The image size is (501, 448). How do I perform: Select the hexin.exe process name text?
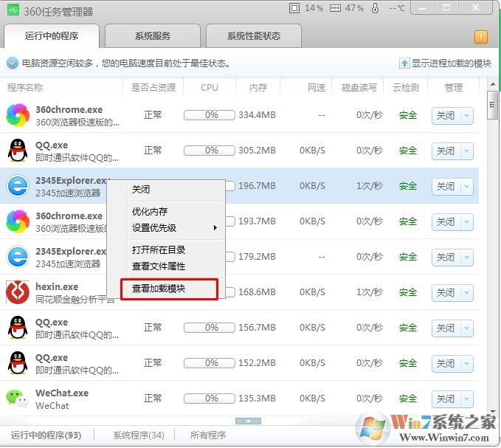pyautogui.click(x=57, y=287)
